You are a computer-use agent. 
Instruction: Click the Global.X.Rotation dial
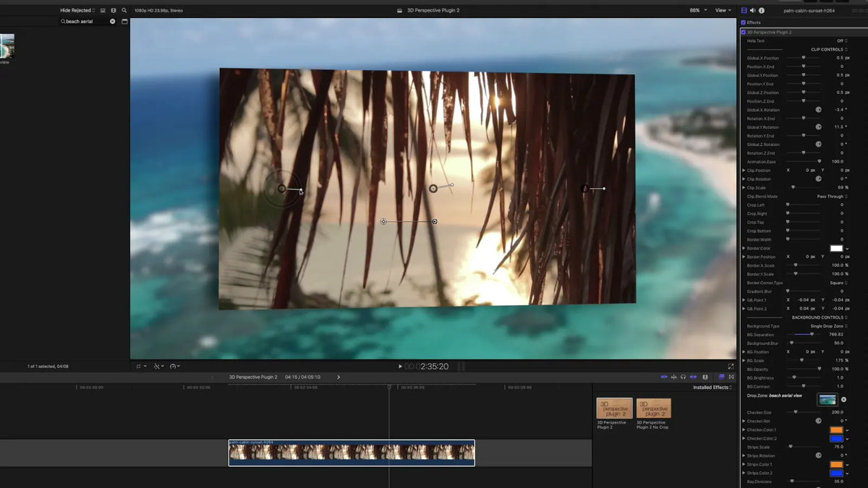click(819, 110)
